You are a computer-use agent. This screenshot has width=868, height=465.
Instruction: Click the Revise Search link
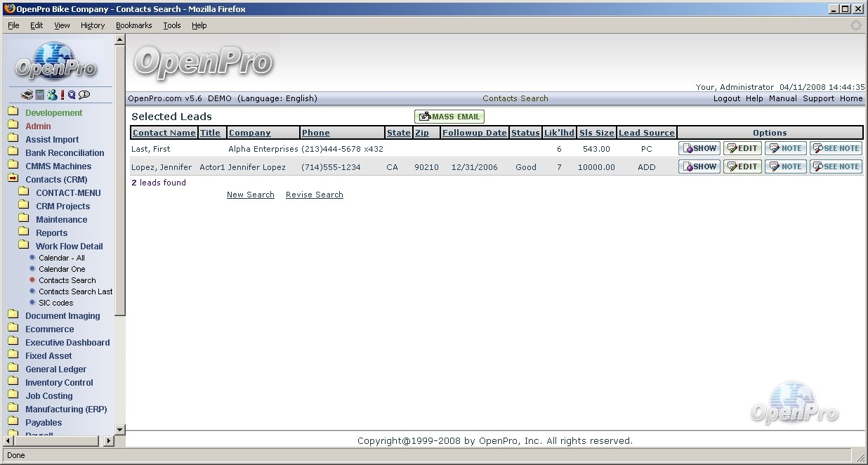[314, 195]
